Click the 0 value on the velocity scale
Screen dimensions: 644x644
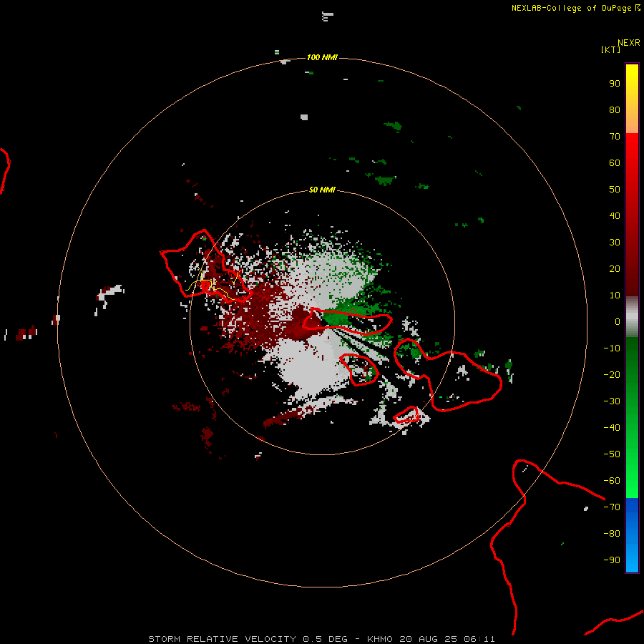point(618,322)
